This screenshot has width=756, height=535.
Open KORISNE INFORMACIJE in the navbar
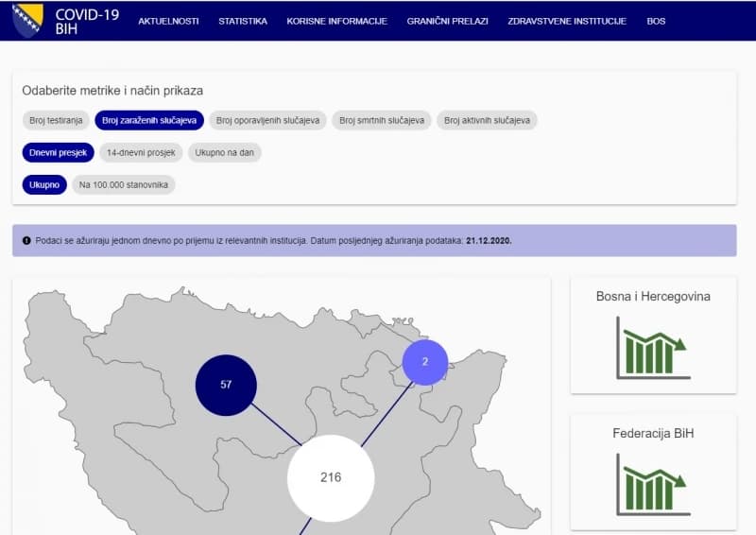point(336,21)
